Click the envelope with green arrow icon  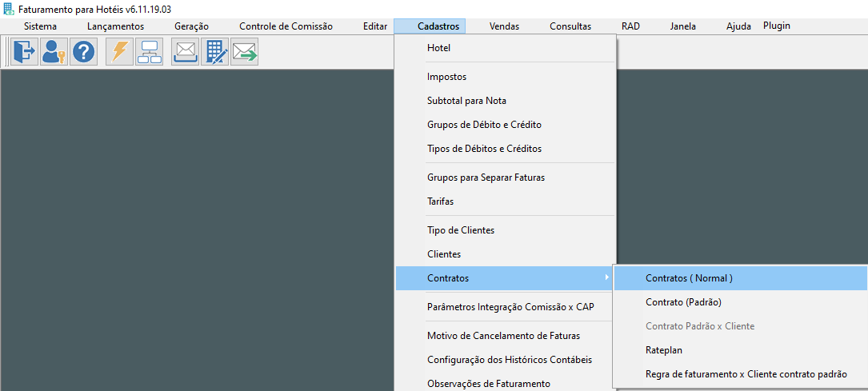pos(245,52)
